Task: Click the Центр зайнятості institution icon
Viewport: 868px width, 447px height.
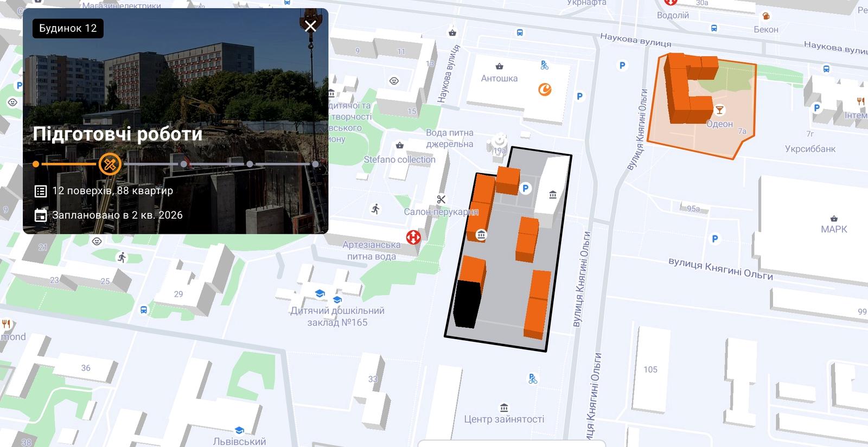Action: point(504,407)
